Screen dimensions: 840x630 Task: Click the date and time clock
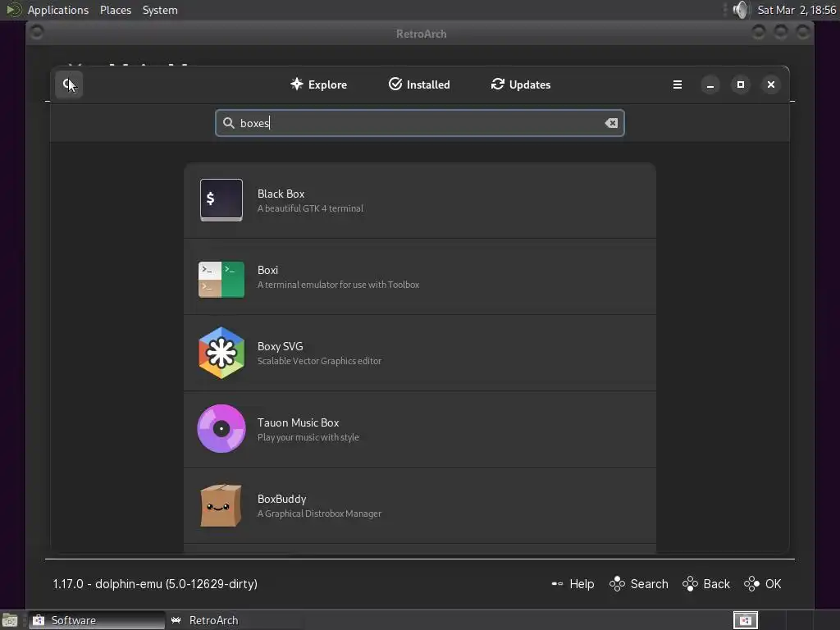797,10
